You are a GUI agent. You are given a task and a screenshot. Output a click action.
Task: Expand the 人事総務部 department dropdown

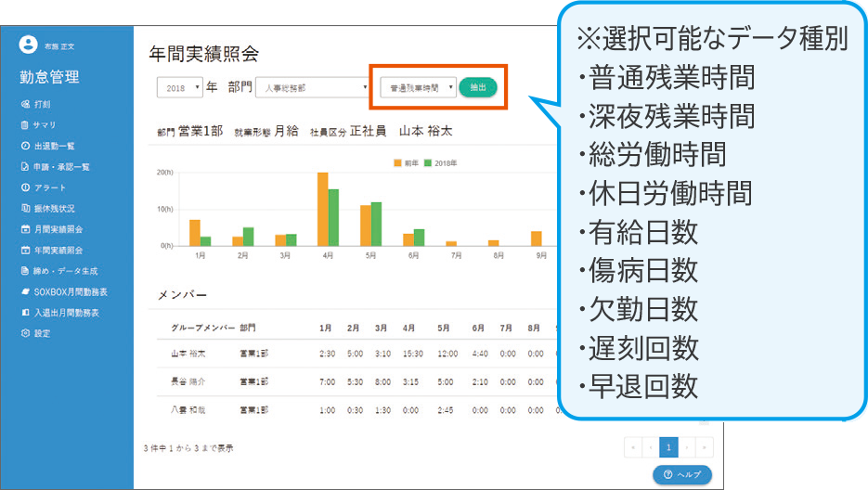[x=313, y=88]
